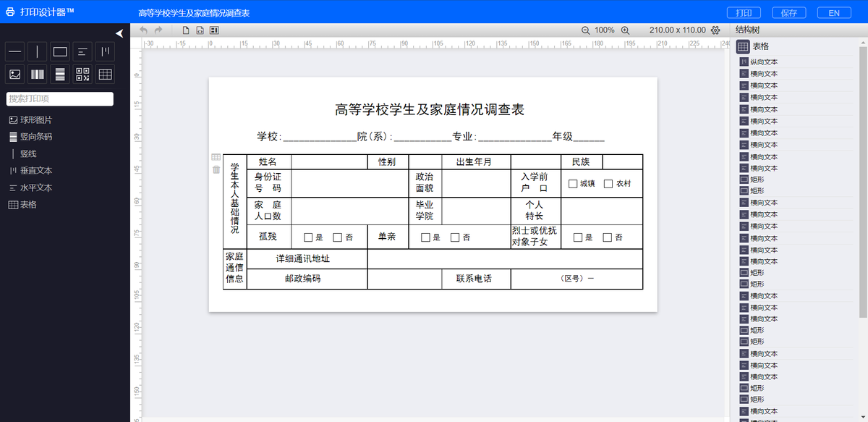Click the layout preview icon beside the code icon
This screenshot has height=422, width=868.
click(x=214, y=30)
